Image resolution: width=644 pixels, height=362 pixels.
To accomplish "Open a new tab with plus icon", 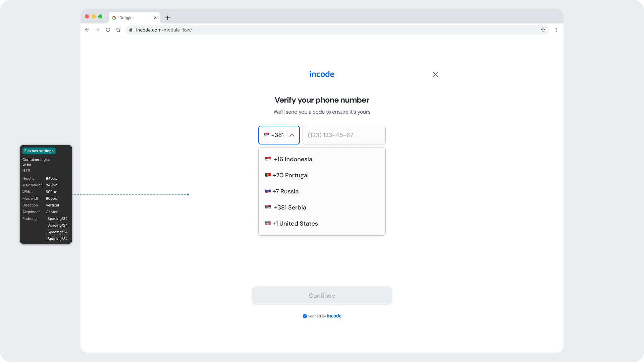I will coord(168,18).
